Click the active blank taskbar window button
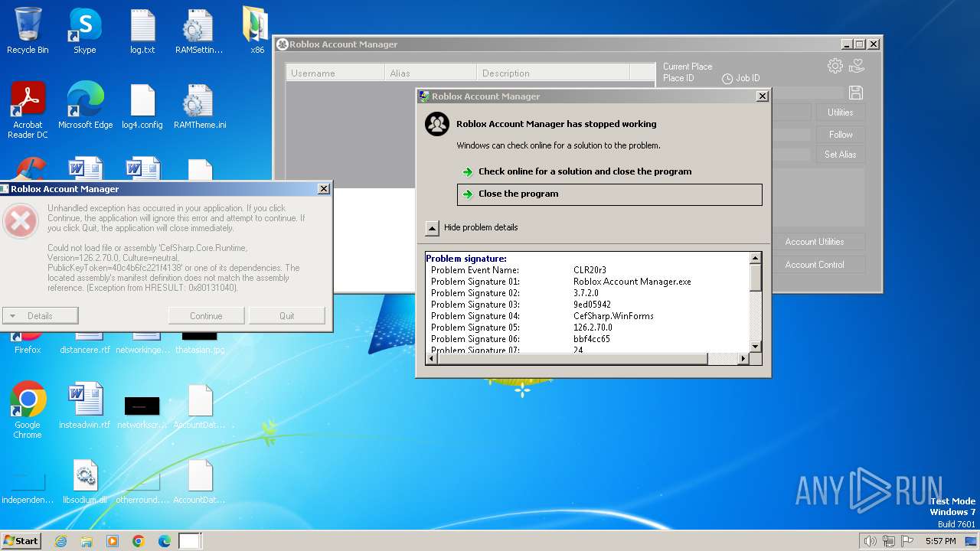The width and height of the screenshot is (980, 551). [x=190, y=541]
